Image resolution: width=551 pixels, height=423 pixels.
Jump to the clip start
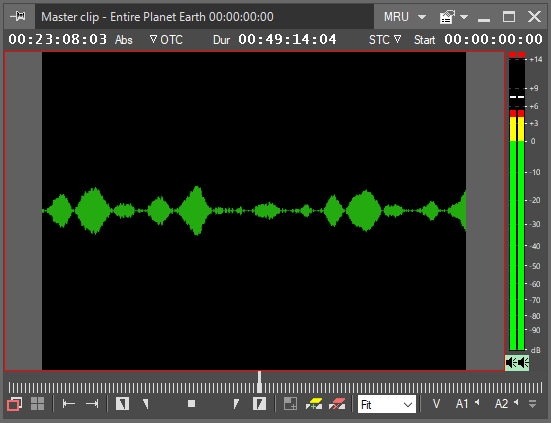point(69,404)
